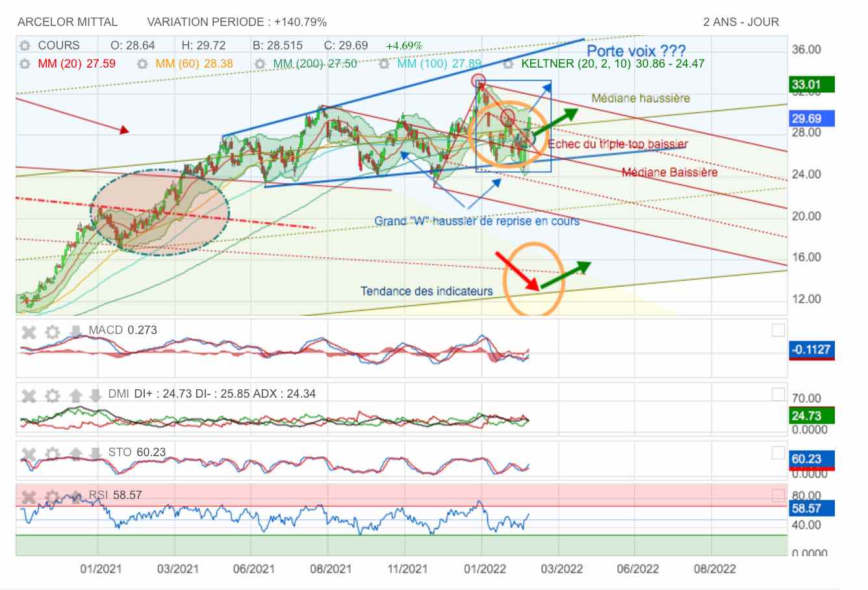This screenshot has width=868, height=590.
Task: Move the DMI panel down
Action: click(x=94, y=396)
